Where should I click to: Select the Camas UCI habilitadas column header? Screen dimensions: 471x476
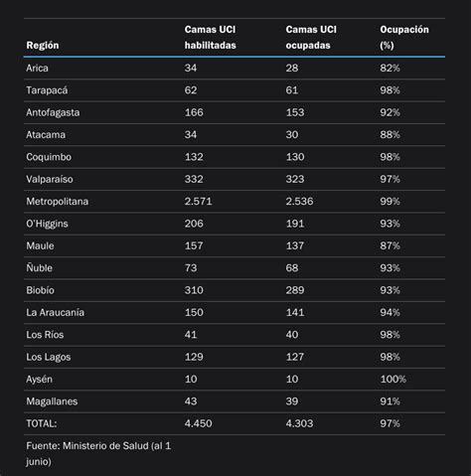[x=211, y=38]
